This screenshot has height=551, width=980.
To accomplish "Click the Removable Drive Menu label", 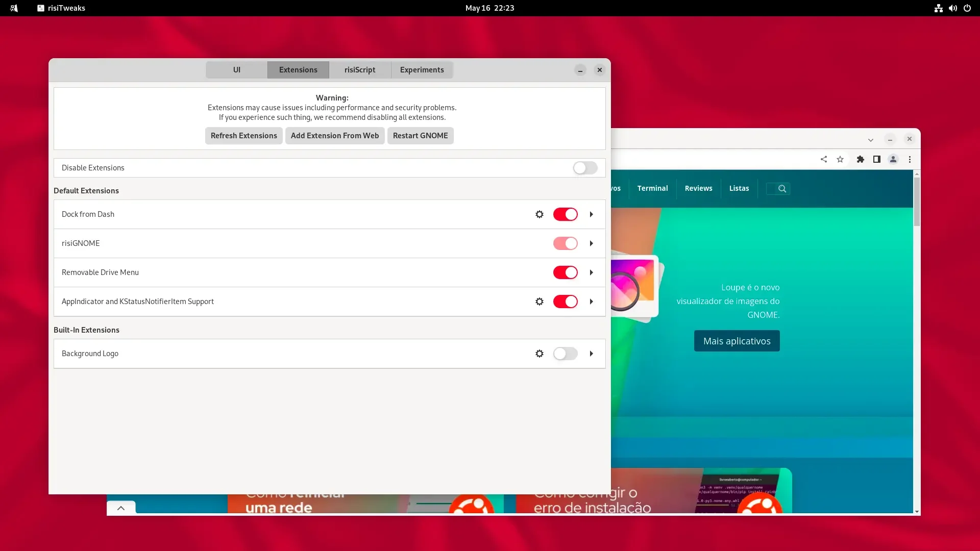I will coord(100,272).
